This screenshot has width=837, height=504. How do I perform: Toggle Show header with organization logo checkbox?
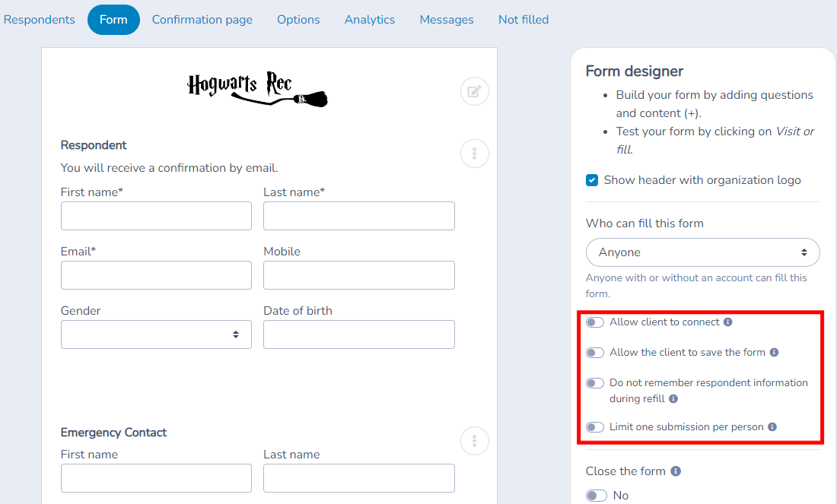pos(592,180)
